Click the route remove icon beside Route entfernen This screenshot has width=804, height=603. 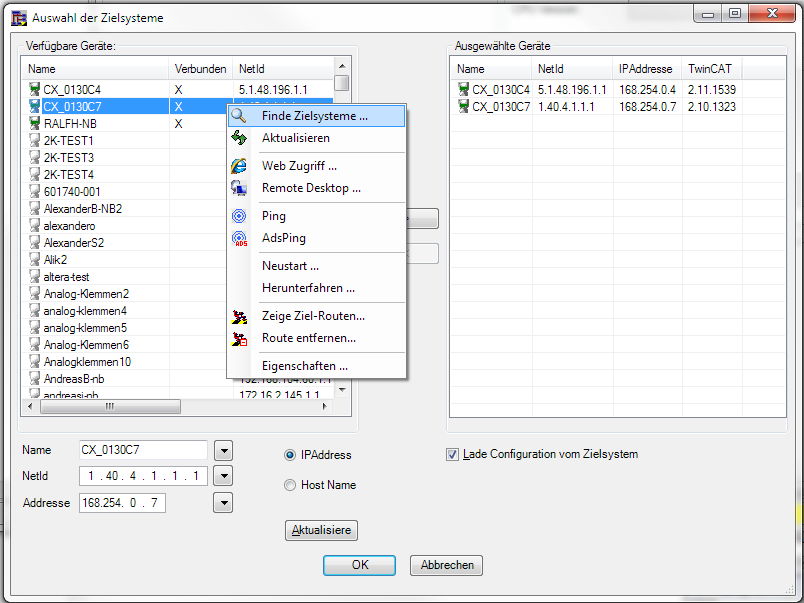pos(239,338)
